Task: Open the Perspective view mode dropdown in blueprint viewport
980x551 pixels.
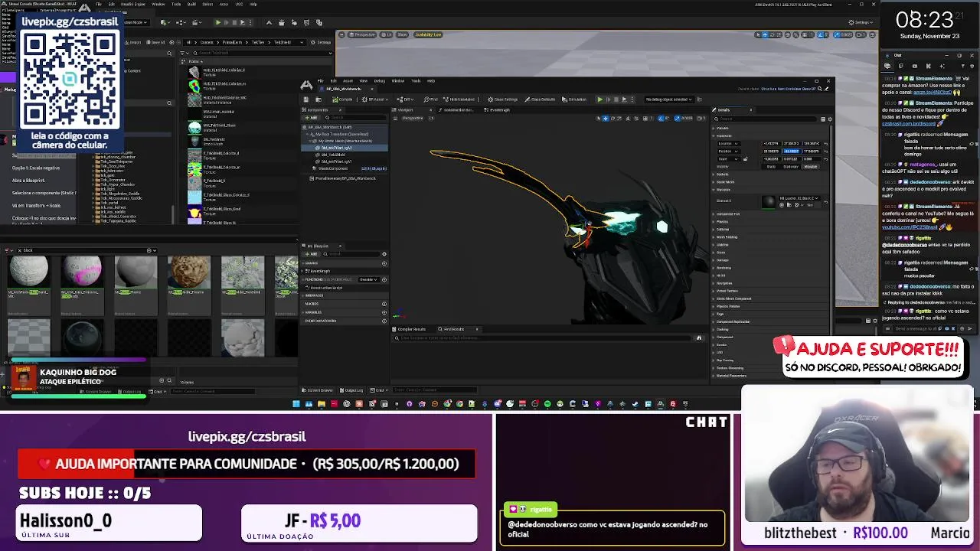Action: point(413,118)
